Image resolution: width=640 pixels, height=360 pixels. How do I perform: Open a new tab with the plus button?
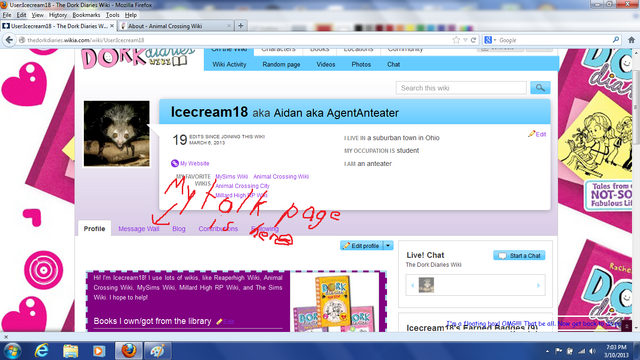(x=241, y=25)
